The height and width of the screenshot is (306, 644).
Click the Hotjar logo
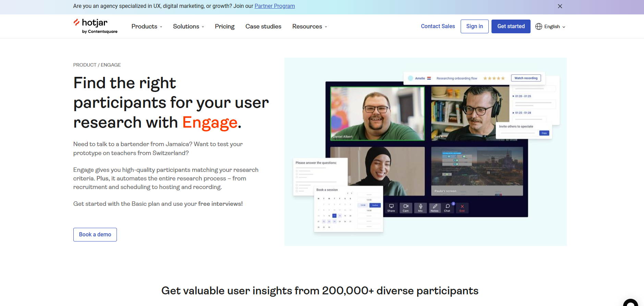(x=95, y=26)
